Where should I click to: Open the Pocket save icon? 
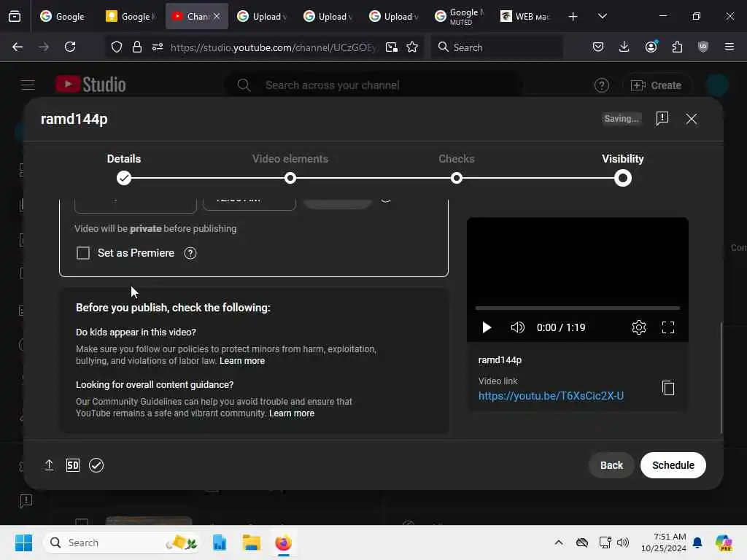pyautogui.click(x=598, y=47)
